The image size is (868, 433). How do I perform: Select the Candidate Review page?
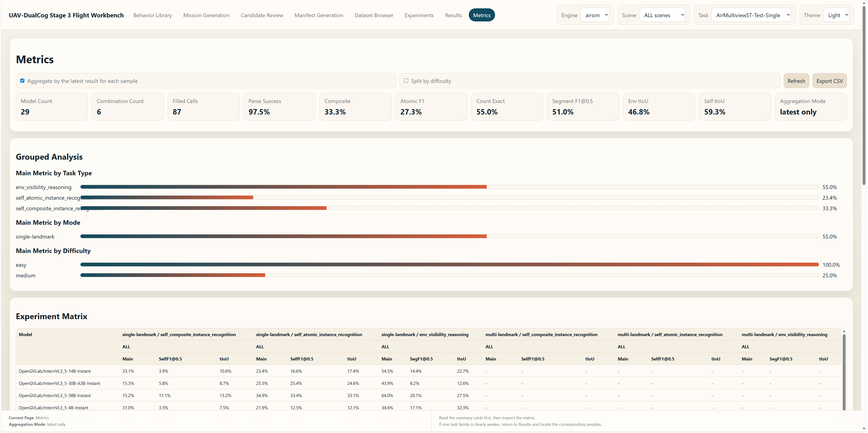pyautogui.click(x=262, y=15)
